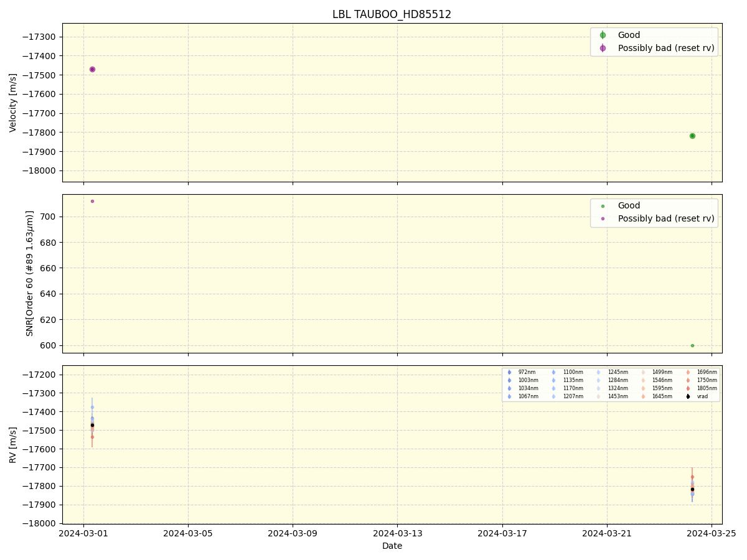Click 'Possibly bad (reset rv)' in SNR legend
The width and height of the screenshot is (747, 560).
[665, 218]
